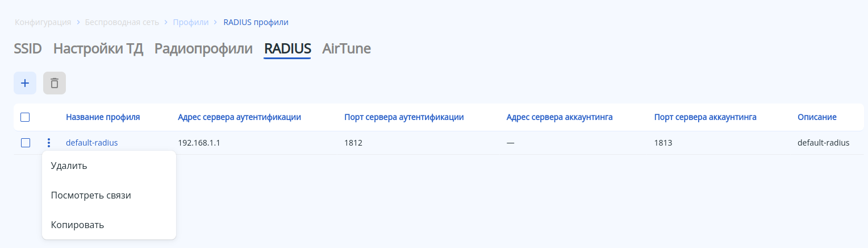Click the Беспроводная сеть breadcrumb
Image resolution: width=868 pixels, height=248 pixels.
122,22
